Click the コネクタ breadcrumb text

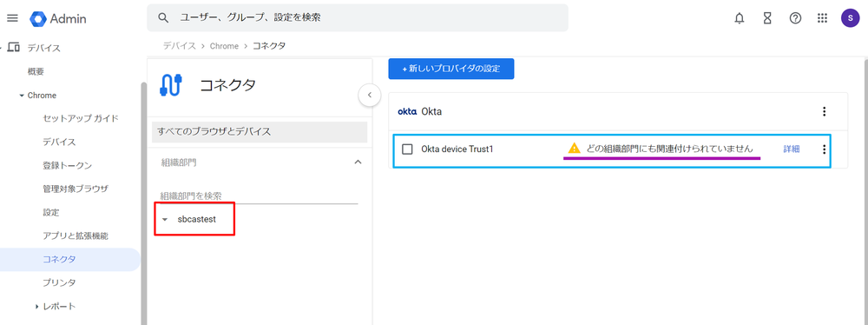pyautogui.click(x=269, y=46)
